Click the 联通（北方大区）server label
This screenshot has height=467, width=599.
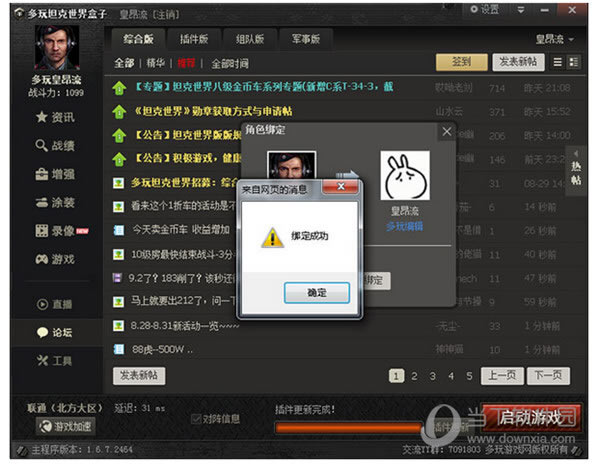pos(65,408)
